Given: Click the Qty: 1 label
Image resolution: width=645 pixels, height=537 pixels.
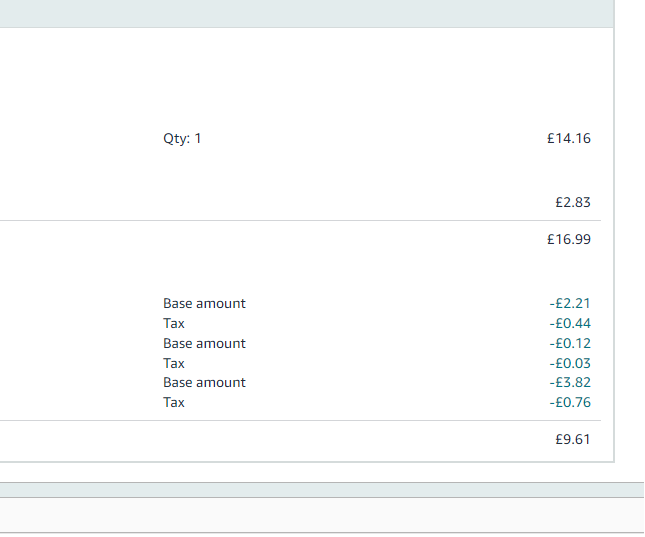Looking at the screenshot, I should tap(182, 139).
